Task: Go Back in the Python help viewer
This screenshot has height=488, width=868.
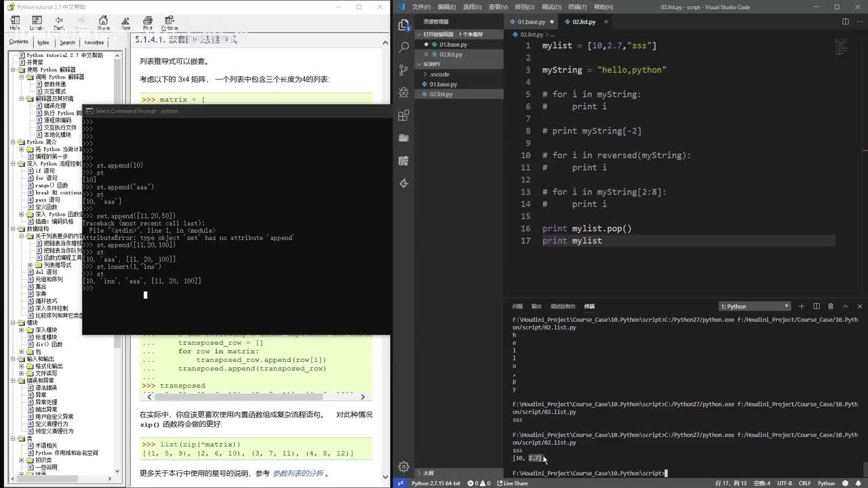Action: pos(59,23)
